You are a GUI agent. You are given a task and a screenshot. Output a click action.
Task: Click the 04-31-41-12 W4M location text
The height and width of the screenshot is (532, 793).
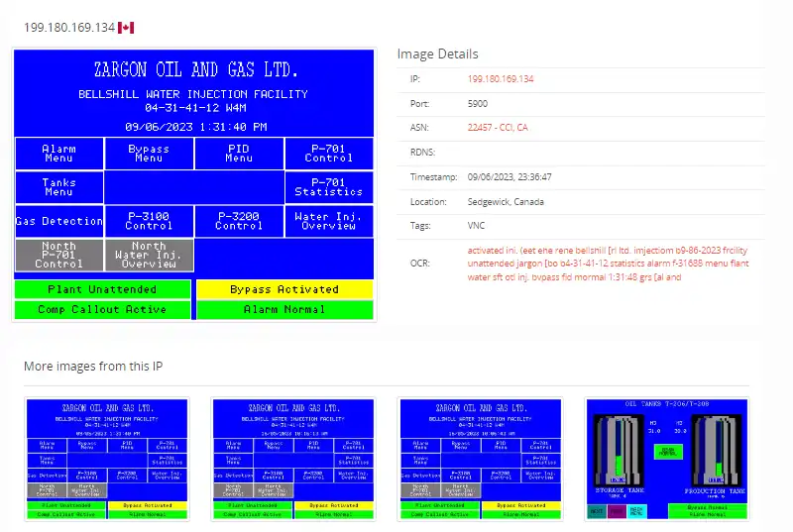195,108
